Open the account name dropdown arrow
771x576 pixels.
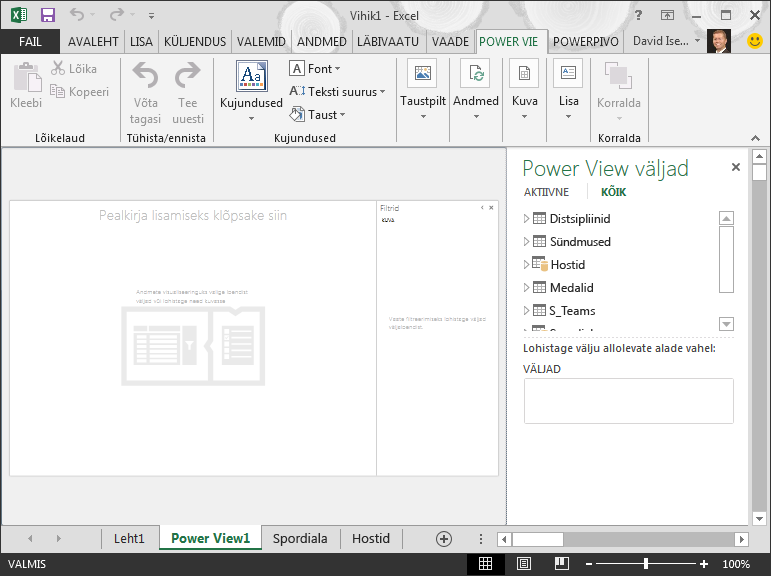point(697,41)
